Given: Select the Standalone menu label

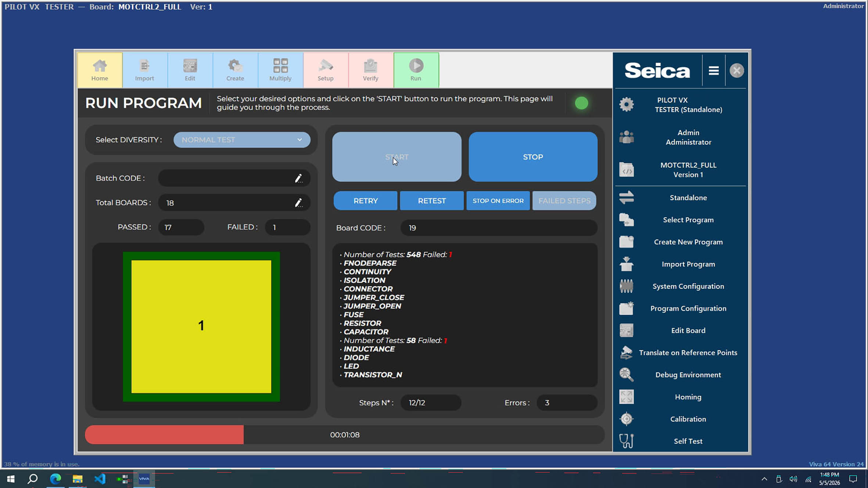Looking at the screenshot, I should [x=688, y=198].
